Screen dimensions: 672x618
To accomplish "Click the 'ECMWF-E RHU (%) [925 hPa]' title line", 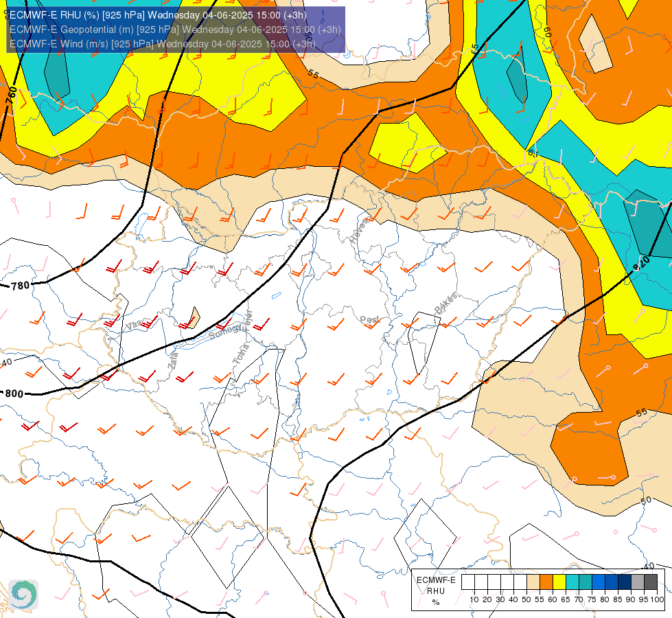I will click(x=158, y=15).
